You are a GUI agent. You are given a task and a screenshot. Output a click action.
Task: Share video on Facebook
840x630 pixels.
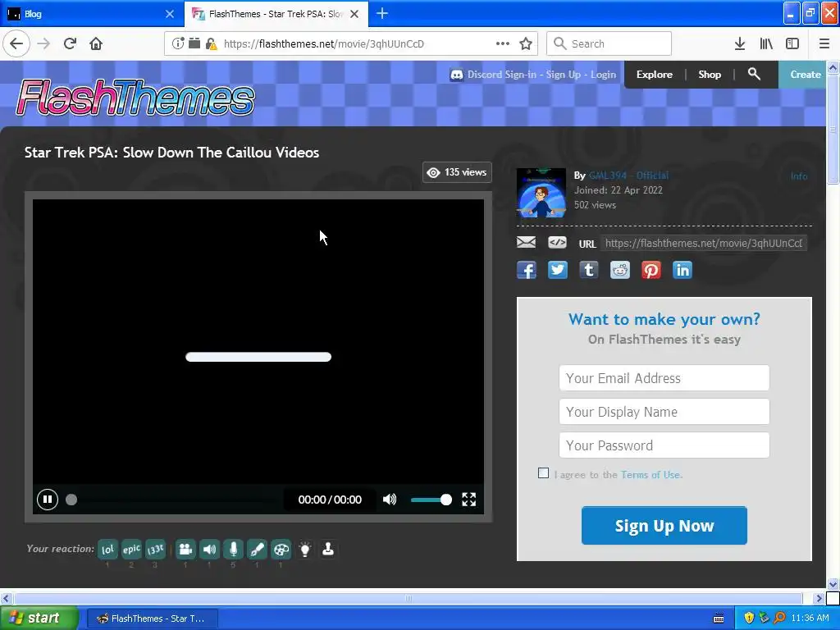point(527,270)
